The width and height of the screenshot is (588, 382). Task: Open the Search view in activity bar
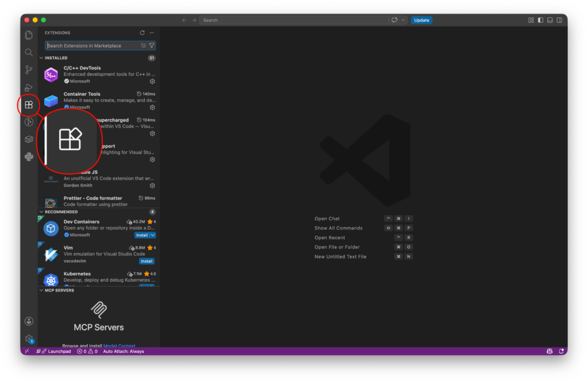click(x=29, y=52)
